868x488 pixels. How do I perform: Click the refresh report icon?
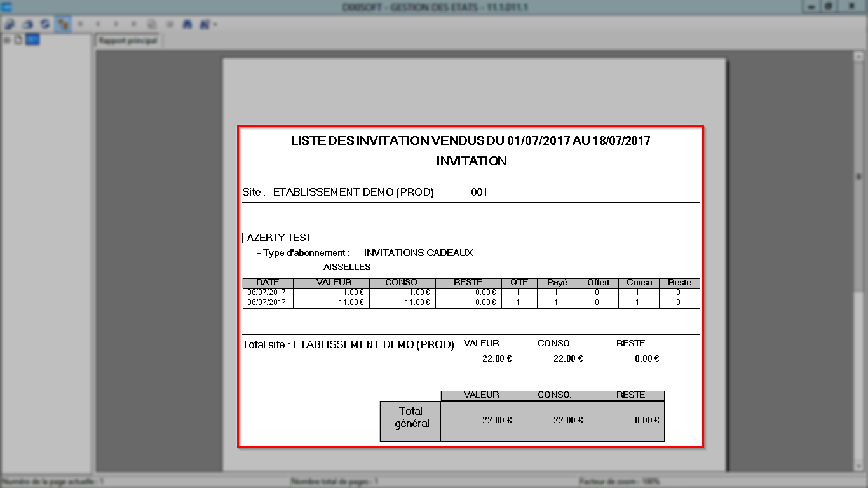(44, 24)
